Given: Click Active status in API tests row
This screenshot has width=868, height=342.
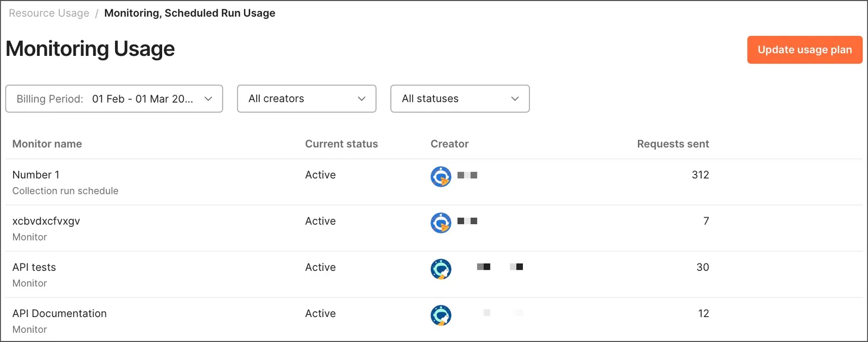Looking at the screenshot, I should [320, 267].
